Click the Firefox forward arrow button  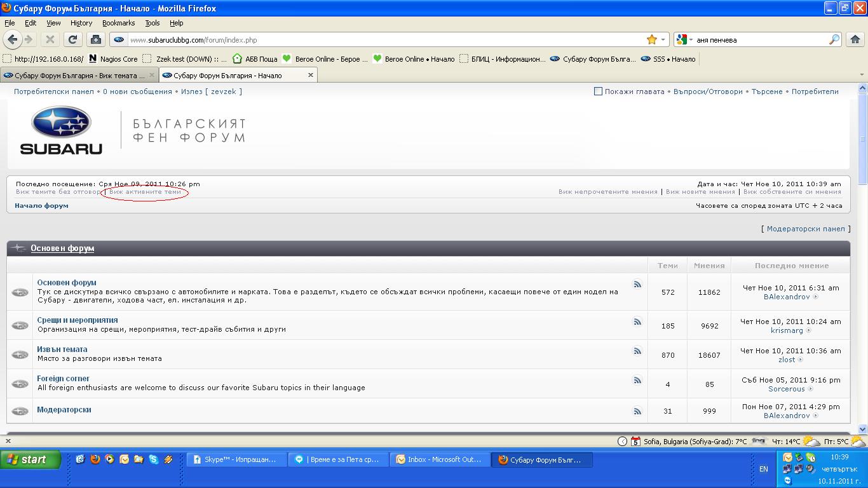tap(29, 39)
